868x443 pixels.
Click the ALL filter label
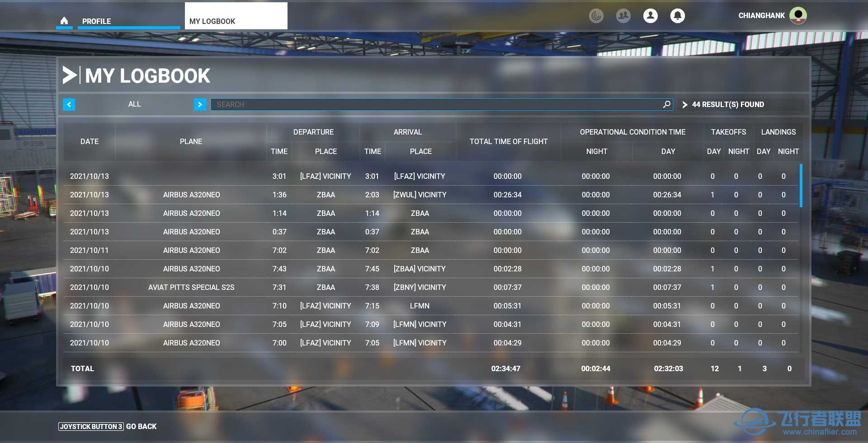point(134,104)
